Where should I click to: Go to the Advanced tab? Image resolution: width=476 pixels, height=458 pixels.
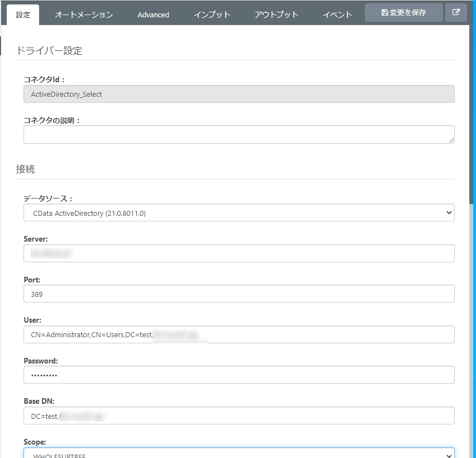(153, 15)
